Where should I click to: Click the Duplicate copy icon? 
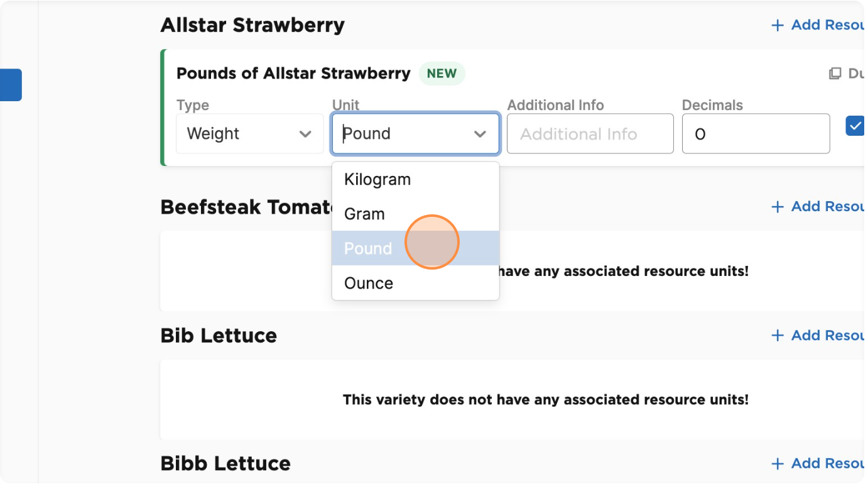835,74
